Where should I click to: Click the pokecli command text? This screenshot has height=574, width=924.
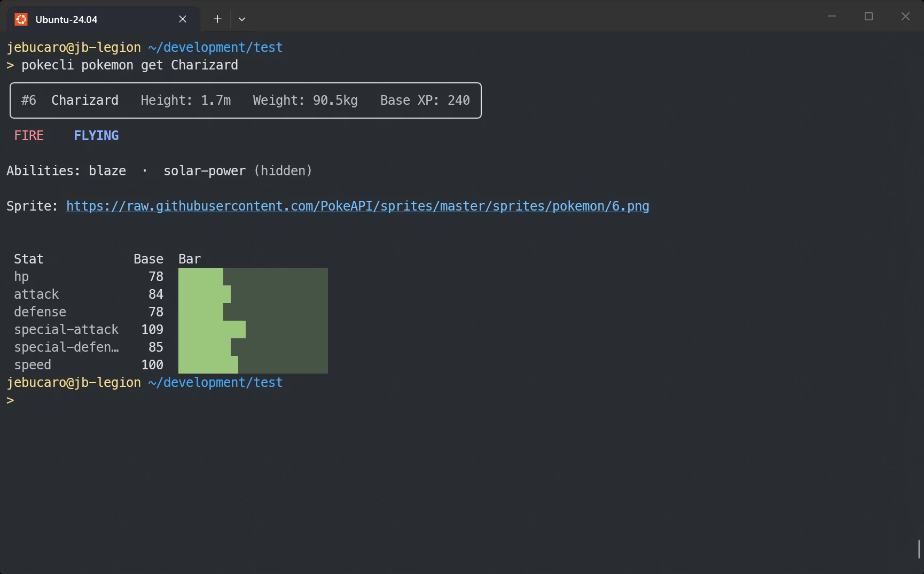pyautogui.click(x=48, y=65)
